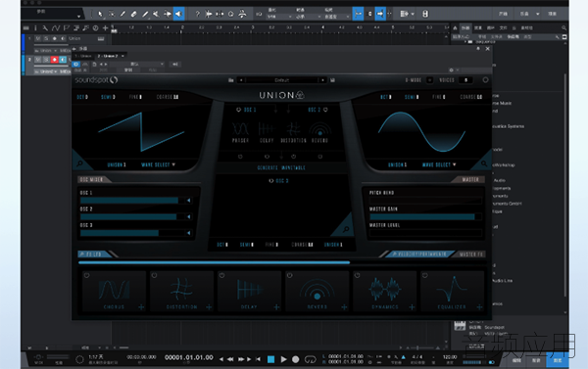Select the Eraser tool in the toolbar
Image resolution: width=588 pixels, height=369 pixels.
pyautogui.click(x=133, y=15)
